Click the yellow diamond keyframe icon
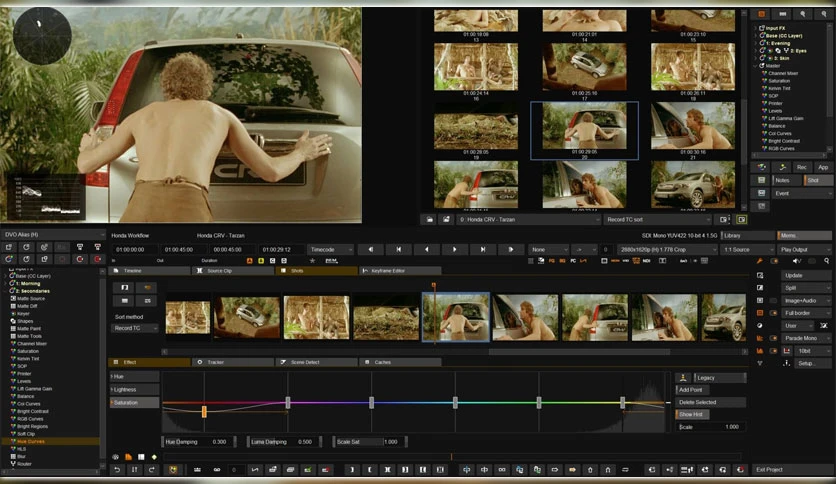Screen dimensions: 836x484 click(x=154, y=457)
